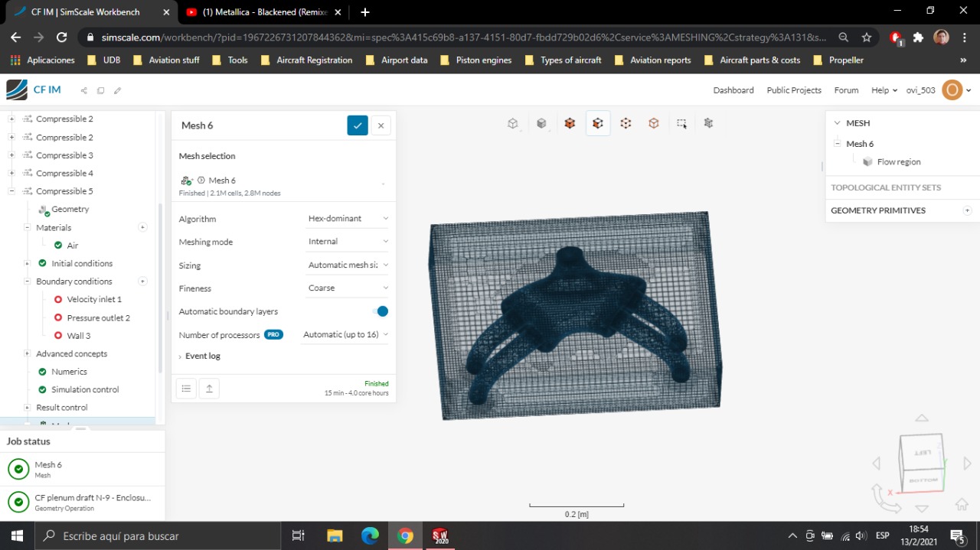Confirm Mesh 6 settings with blue checkmark

click(x=357, y=125)
